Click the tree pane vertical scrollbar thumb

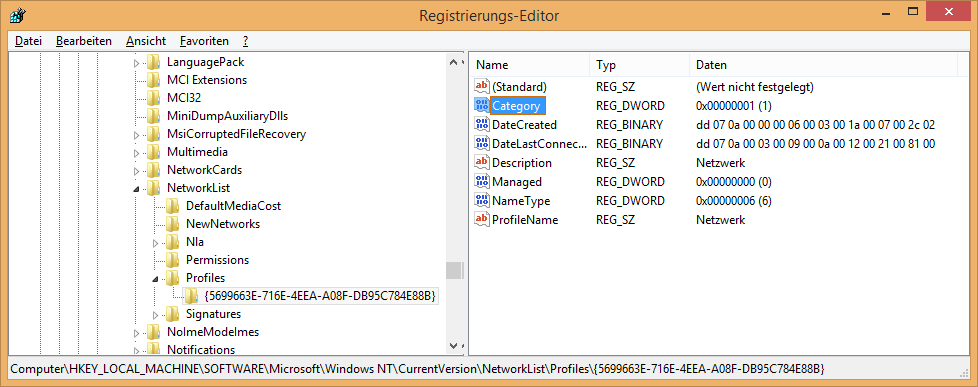(454, 270)
